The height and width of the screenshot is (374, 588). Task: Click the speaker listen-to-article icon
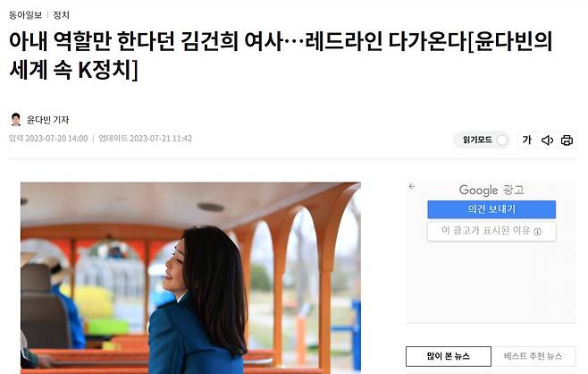[x=547, y=140]
